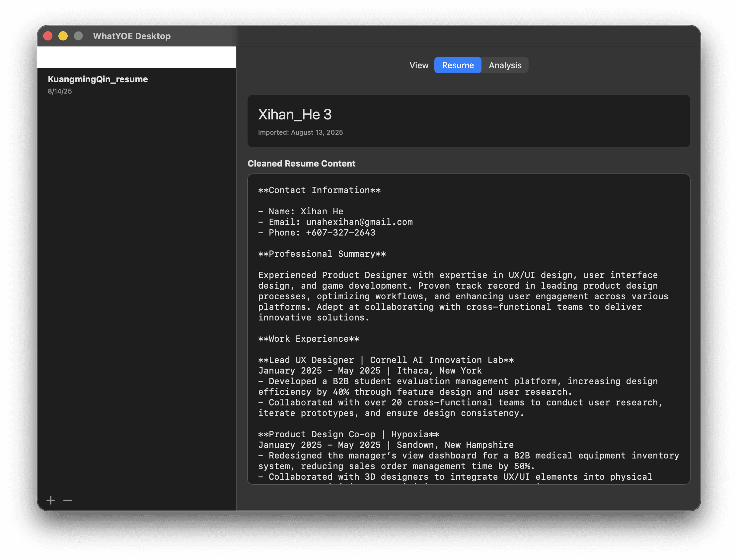Viewport: 738px width, 560px height.
Task: Click the Work Experience heading in content
Action: tap(309, 339)
